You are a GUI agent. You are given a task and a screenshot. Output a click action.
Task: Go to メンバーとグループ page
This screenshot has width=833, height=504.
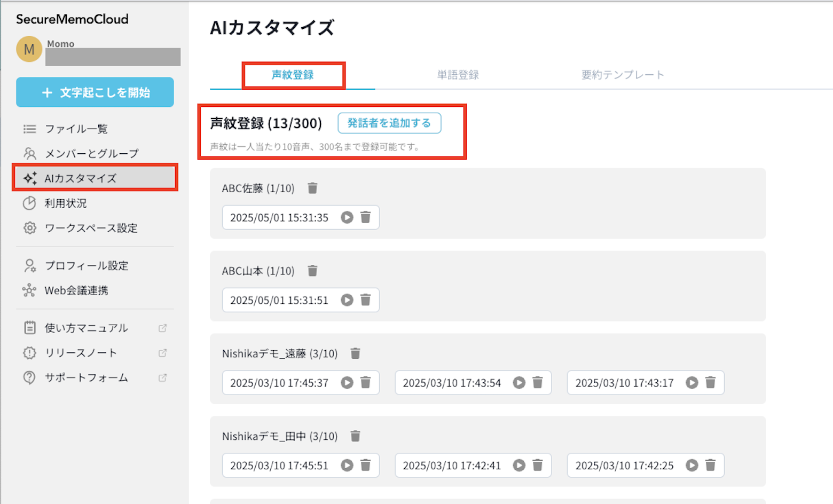tap(91, 154)
